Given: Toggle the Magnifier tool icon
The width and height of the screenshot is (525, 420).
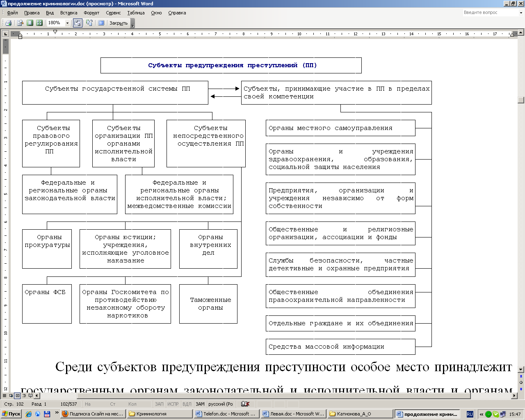Looking at the screenshot, I should point(19,23).
